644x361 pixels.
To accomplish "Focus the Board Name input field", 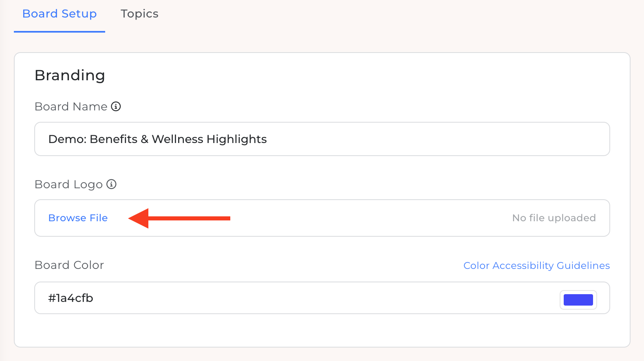I will [322, 139].
